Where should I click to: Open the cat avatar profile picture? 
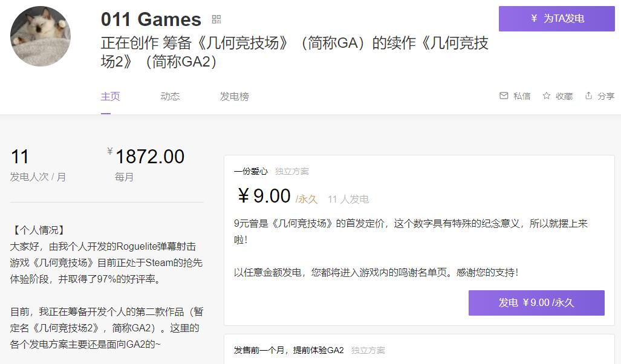point(41,36)
